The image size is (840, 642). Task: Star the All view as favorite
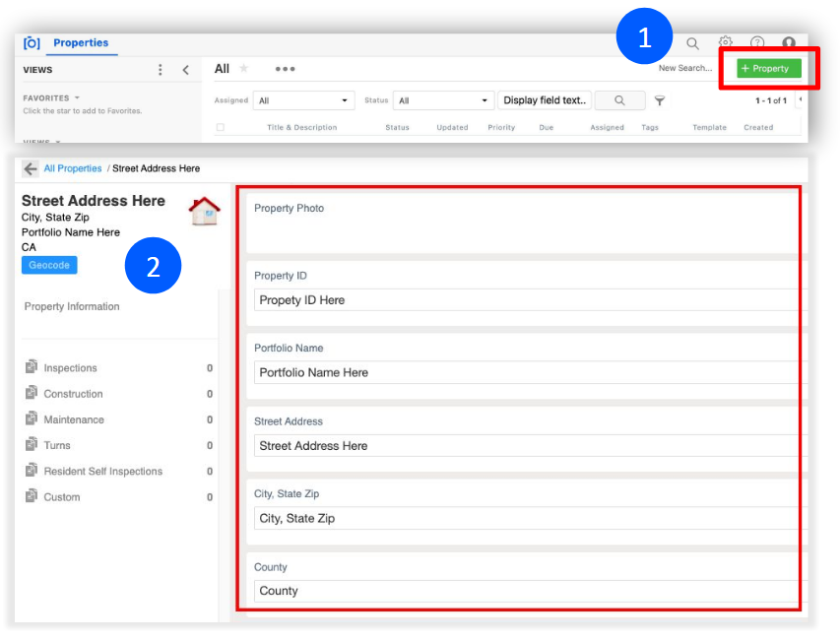pyautogui.click(x=244, y=69)
